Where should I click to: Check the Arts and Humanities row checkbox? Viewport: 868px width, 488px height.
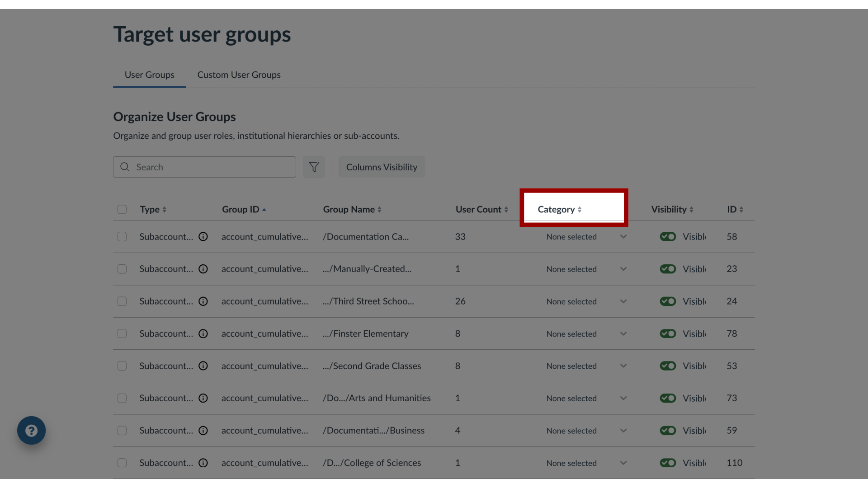click(122, 398)
